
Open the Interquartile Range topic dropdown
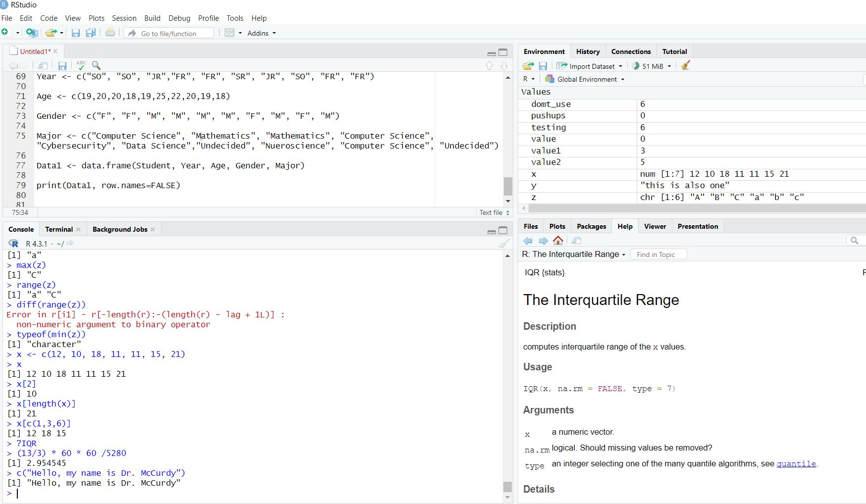(x=574, y=254)
